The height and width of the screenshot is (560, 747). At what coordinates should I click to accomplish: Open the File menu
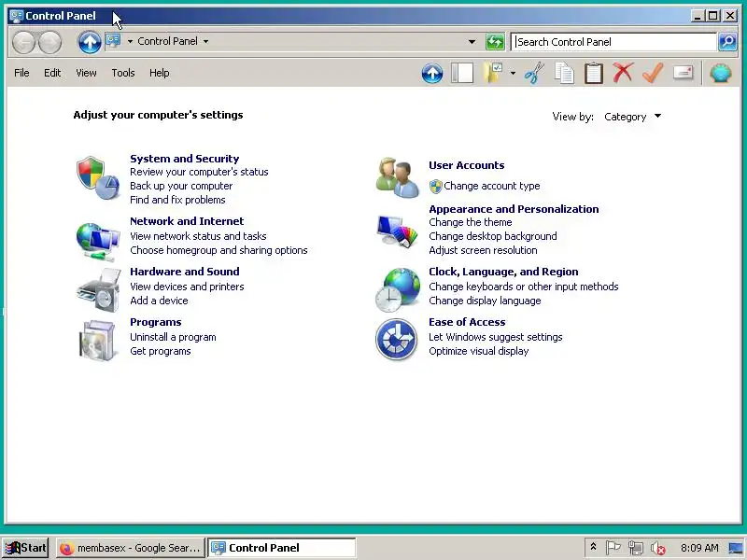[x=21, y=73]
